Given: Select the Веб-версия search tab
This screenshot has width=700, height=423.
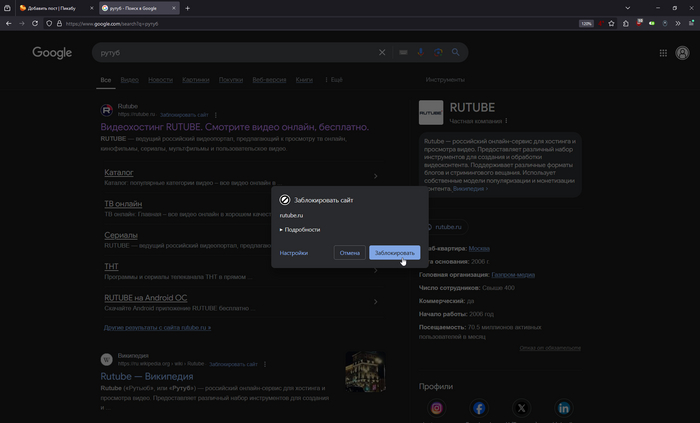Looking at the screenshot, I should coord(269,80).
